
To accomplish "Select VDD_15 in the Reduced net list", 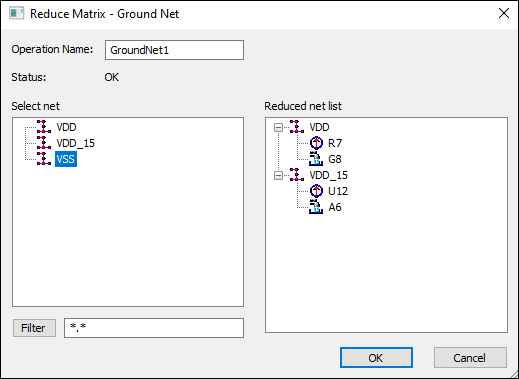I will [329, 175].
